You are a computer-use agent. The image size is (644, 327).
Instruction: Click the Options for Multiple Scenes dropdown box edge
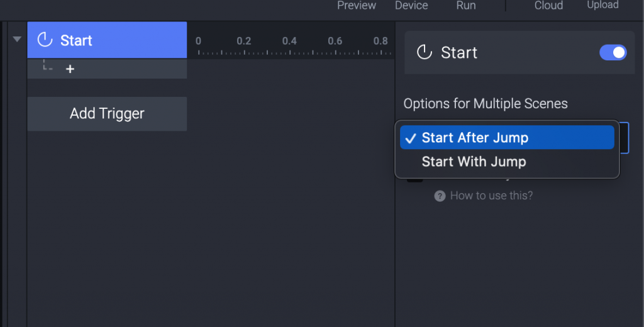[x=624, y=138]
